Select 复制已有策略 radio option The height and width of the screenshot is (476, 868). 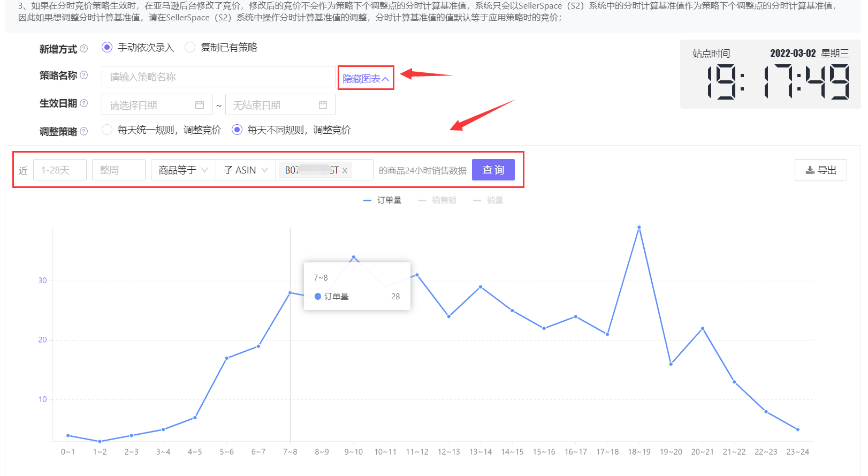coord(190,47)
